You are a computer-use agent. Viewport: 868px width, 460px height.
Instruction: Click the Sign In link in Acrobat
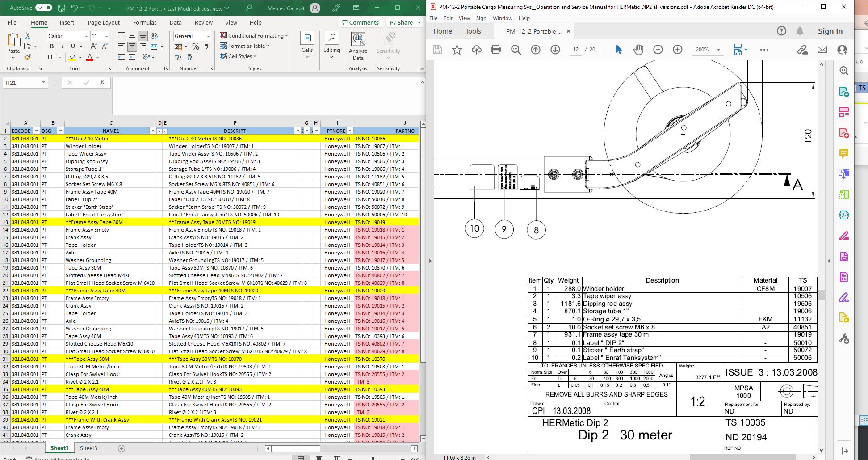pyautogui.click(x=830, y=31)
